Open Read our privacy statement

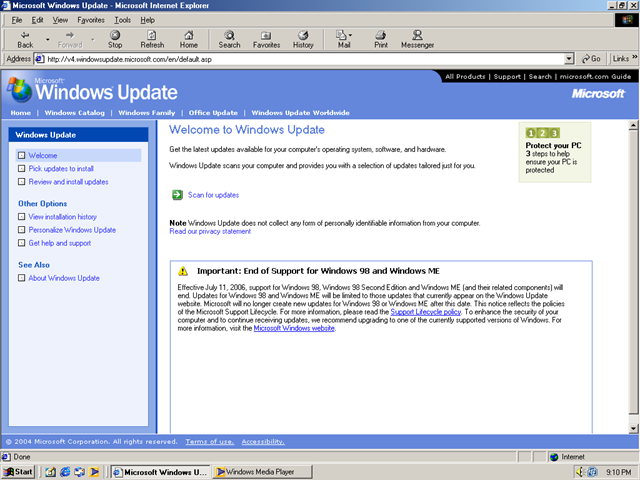(x=210, y=231)
